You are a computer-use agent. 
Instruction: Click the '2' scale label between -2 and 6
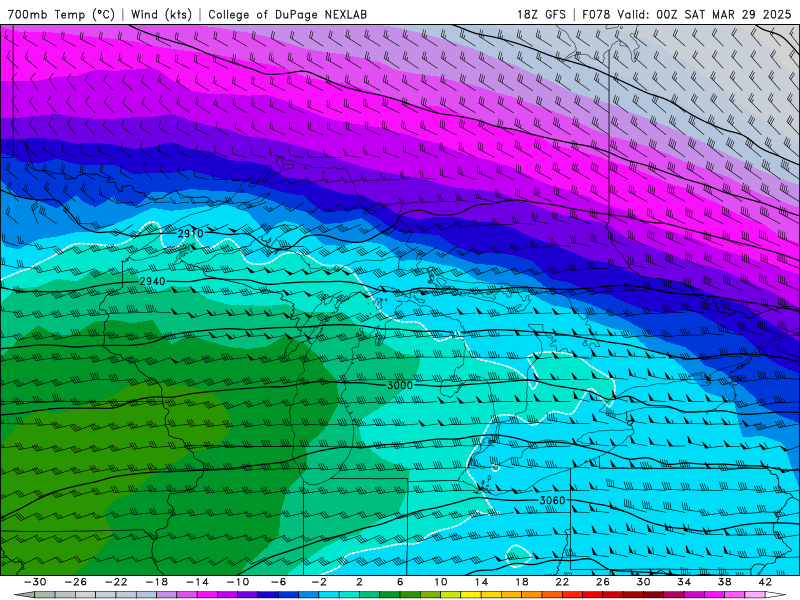[359, 582]
